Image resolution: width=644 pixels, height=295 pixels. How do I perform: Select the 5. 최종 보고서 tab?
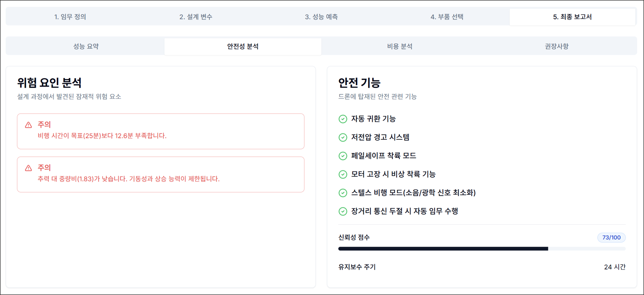[x=572, y=17]
